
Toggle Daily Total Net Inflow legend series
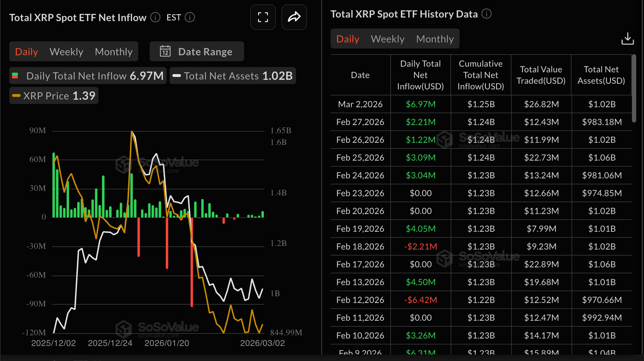coord(88,76)
